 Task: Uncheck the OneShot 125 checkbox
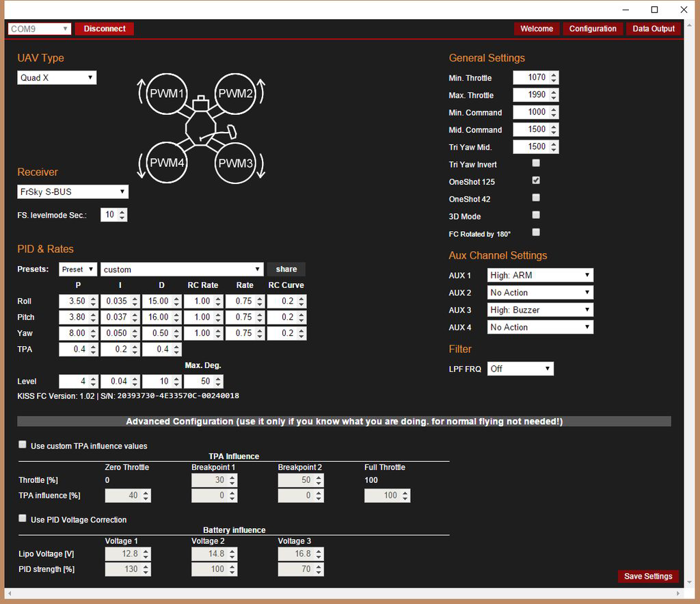536,181
